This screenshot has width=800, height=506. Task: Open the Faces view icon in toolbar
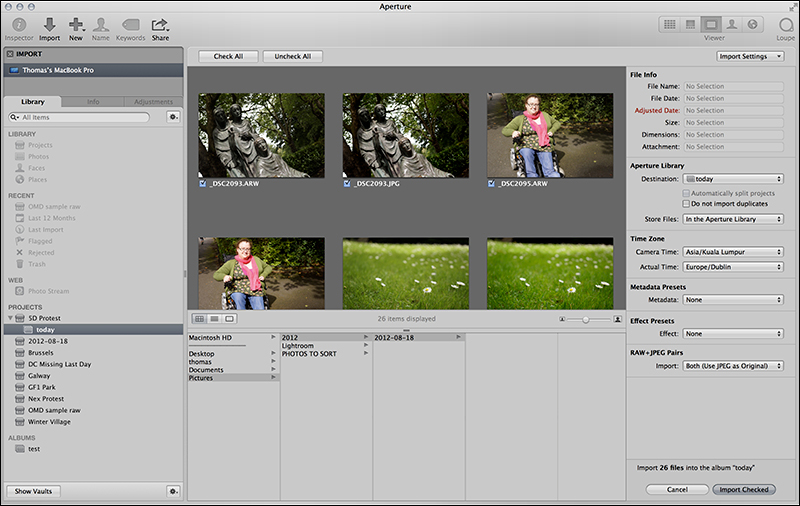(732, 24)
